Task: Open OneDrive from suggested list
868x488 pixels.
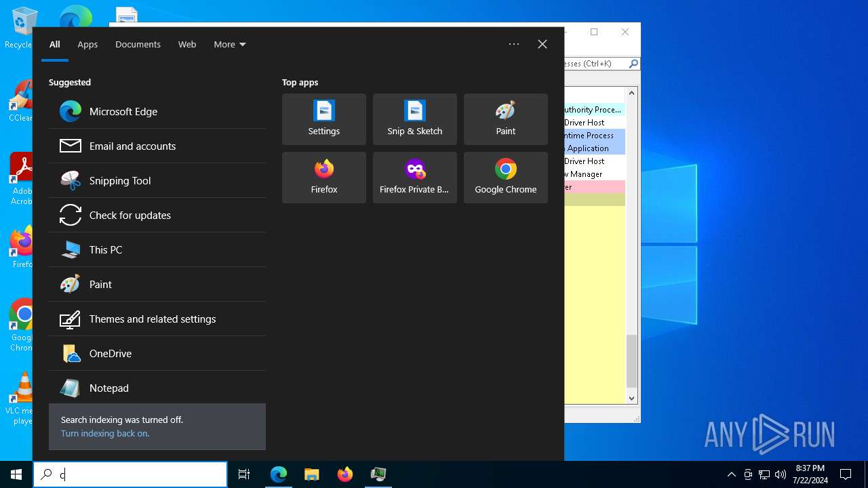Action: pos(157,354)
